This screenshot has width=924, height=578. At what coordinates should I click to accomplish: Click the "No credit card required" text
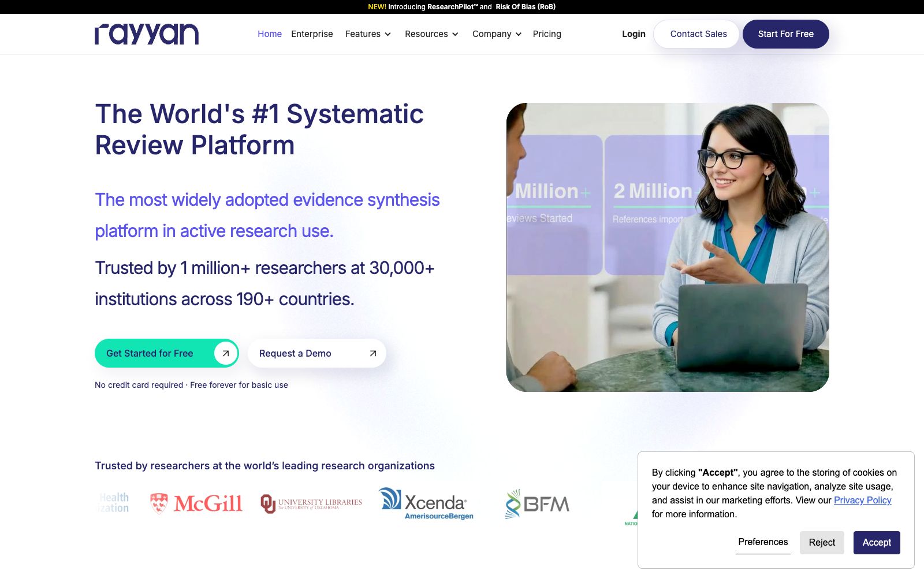pos(139,385)
